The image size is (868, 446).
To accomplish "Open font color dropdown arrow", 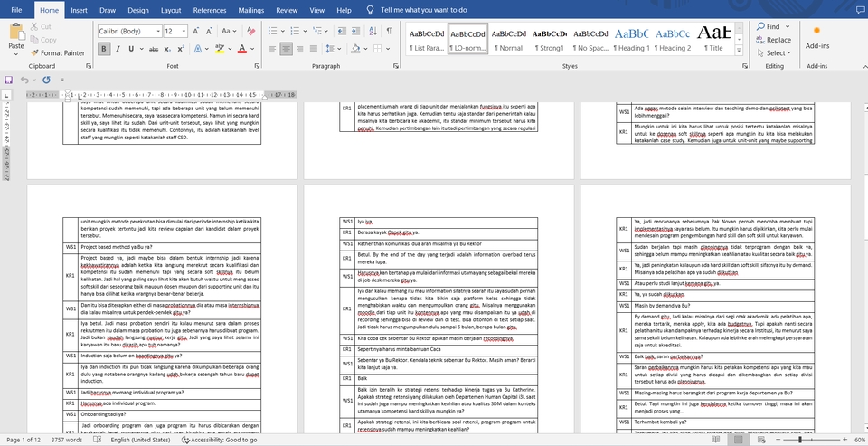I will point(251,50).
